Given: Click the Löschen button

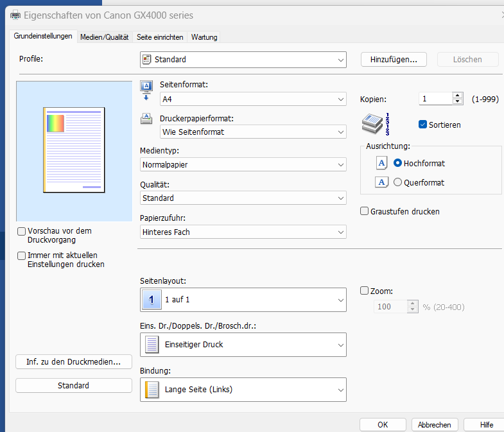Looking at the screenshot, I should tap(467, 60).
